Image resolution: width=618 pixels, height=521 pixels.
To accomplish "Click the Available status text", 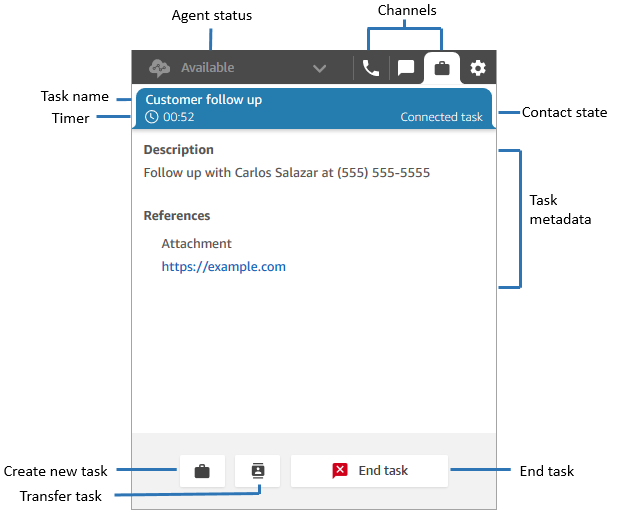I will point(207,68).
